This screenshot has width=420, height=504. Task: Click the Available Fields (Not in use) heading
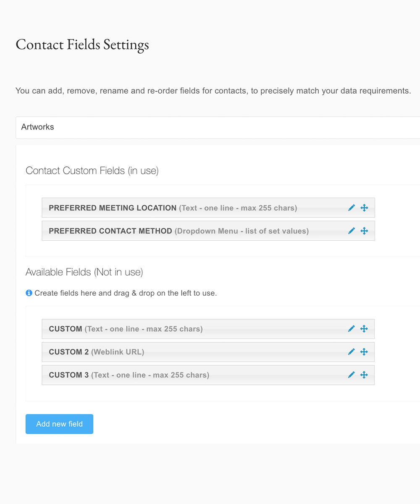pos(84,272)
